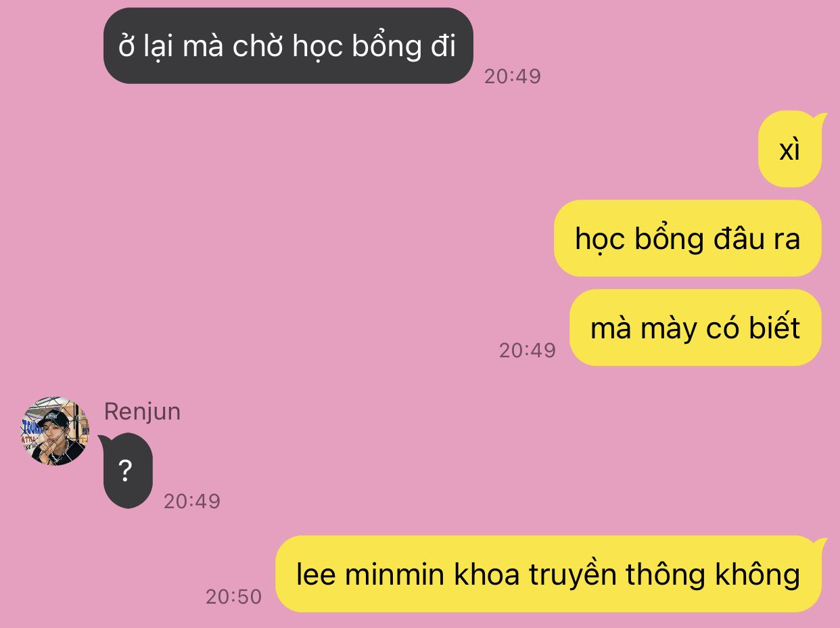The image size is (840, 628).
Task: Click the word "lee" in the last message
Action: point(316,574)
